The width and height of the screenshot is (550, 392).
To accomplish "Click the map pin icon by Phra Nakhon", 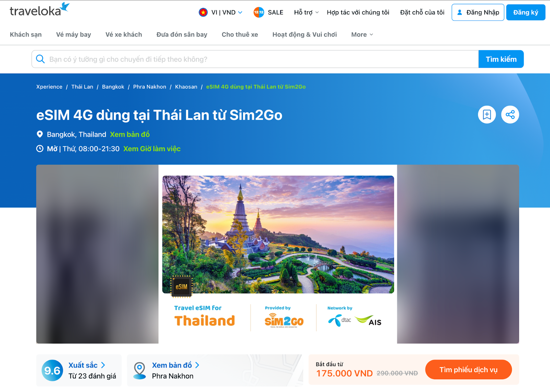I will click(140, 371).
